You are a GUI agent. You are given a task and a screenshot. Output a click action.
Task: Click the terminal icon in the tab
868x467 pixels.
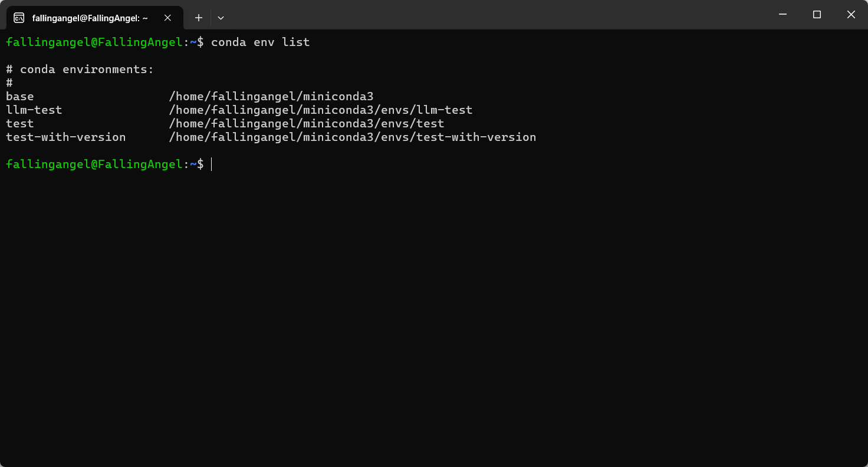point(19,18)
